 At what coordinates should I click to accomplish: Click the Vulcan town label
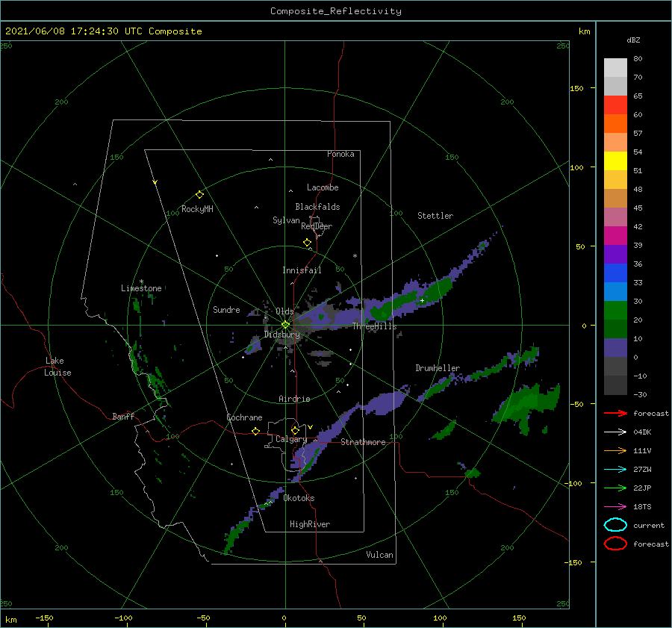tap(380, 555)
